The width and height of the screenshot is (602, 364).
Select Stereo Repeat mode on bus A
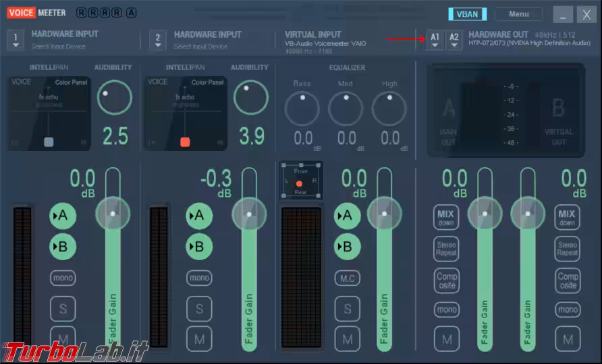click(447, 249)
